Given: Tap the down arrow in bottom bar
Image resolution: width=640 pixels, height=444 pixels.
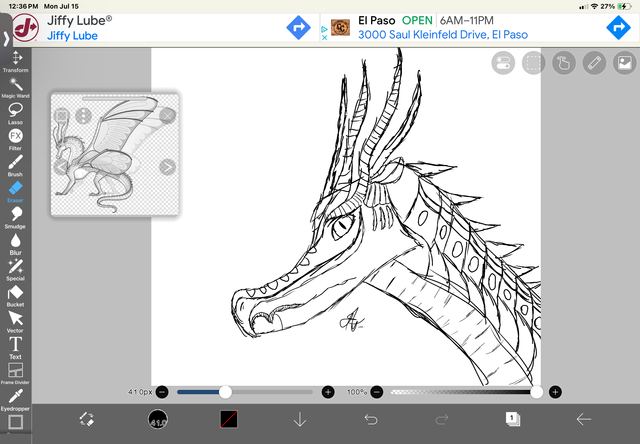Looking at the screenshot, I should (300, 419).
